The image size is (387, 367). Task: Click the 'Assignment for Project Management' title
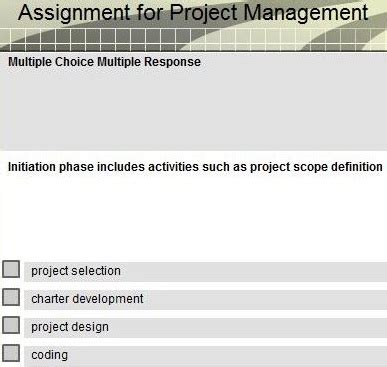[x=193, y=13]
